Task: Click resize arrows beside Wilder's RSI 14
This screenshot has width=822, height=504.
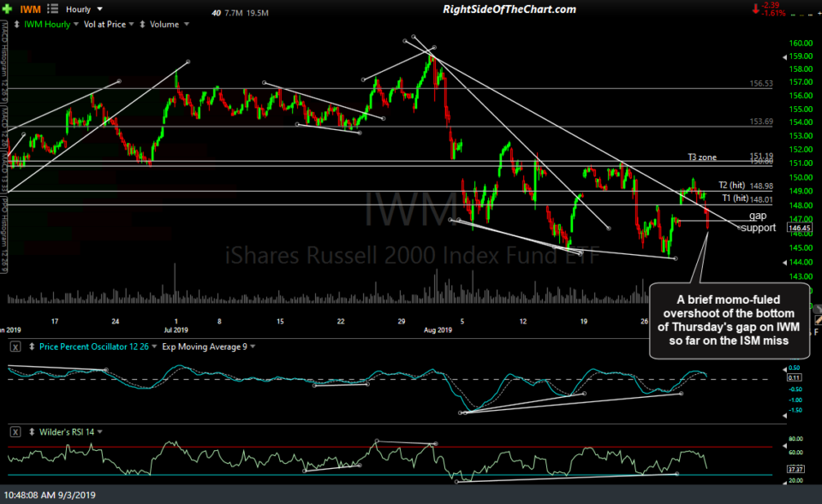Action: [32, 431]
